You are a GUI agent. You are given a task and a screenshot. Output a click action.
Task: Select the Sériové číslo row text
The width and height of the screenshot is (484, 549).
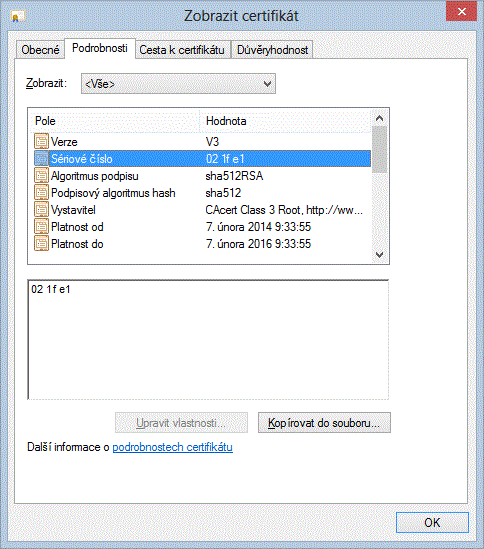tap(82, 159)
